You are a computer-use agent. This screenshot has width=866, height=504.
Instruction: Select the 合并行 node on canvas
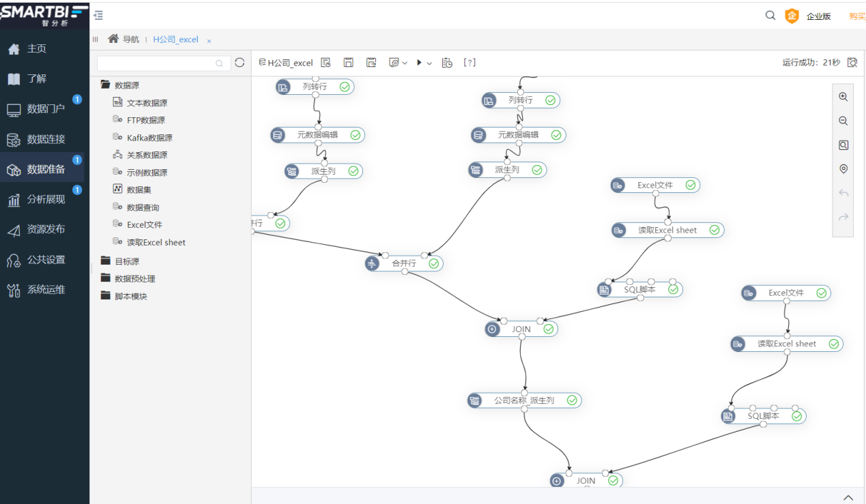point(404,263)
